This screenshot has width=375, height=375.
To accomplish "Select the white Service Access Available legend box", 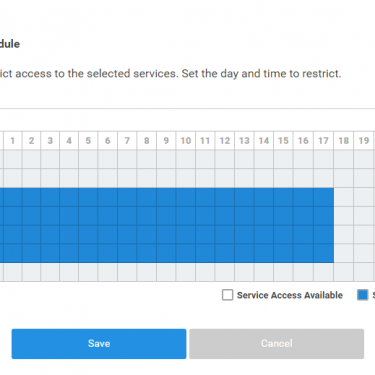I will point(227,295).
